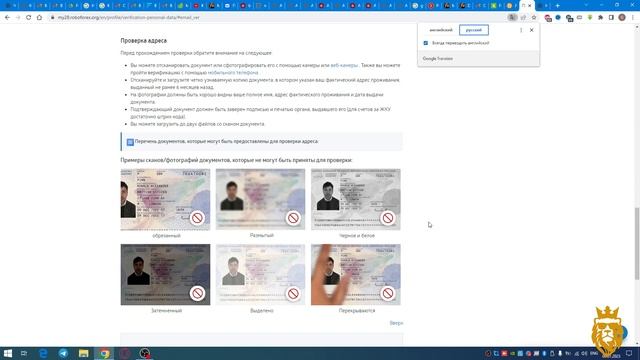Viewport: 640px width, 360px height.
Task: Switch to Chrome on the taskbar
Action: click(x=104, y=353)
